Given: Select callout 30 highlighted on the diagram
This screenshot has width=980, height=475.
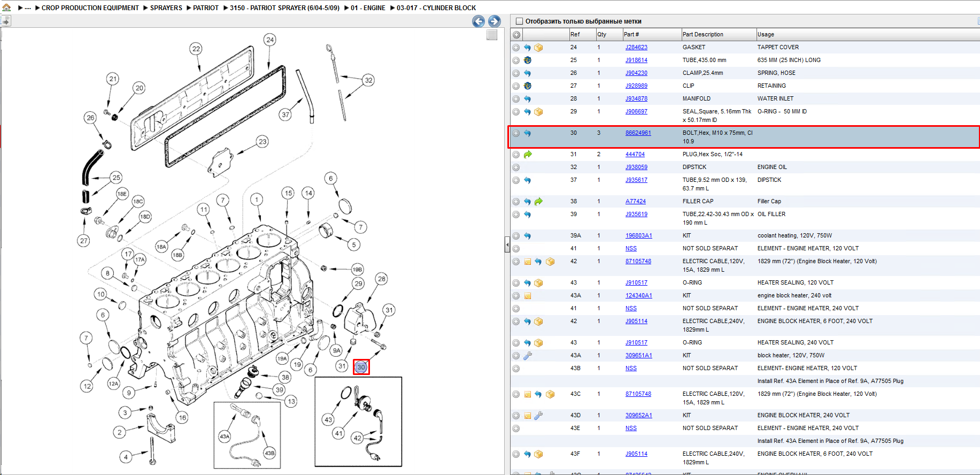Looking at the screenshot, I should pyautogui.click(x=361, y=367).
